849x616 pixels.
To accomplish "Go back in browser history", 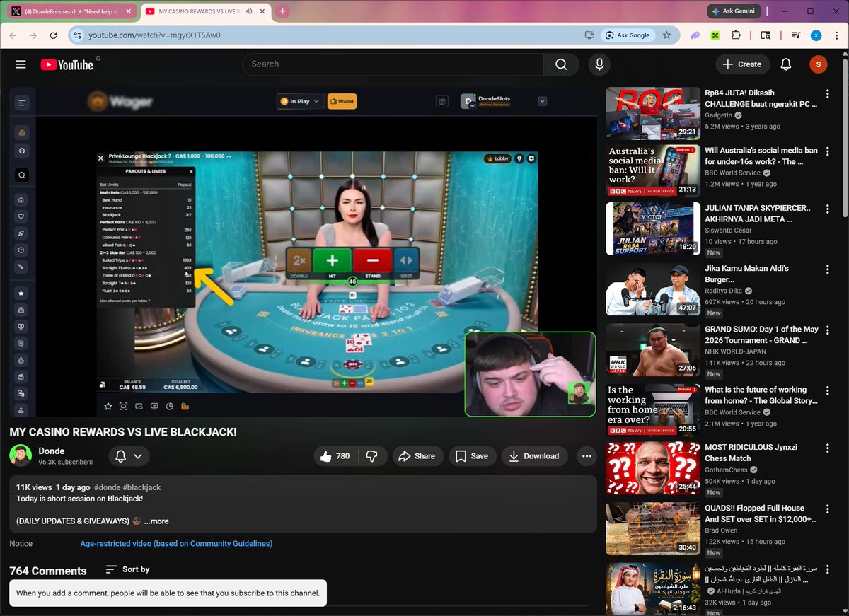I will (x=13, y=35).
